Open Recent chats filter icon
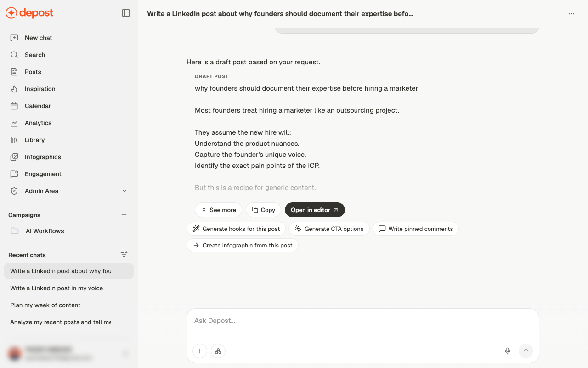588x368 pixels. pyautogui.click(x=124, y=254)
